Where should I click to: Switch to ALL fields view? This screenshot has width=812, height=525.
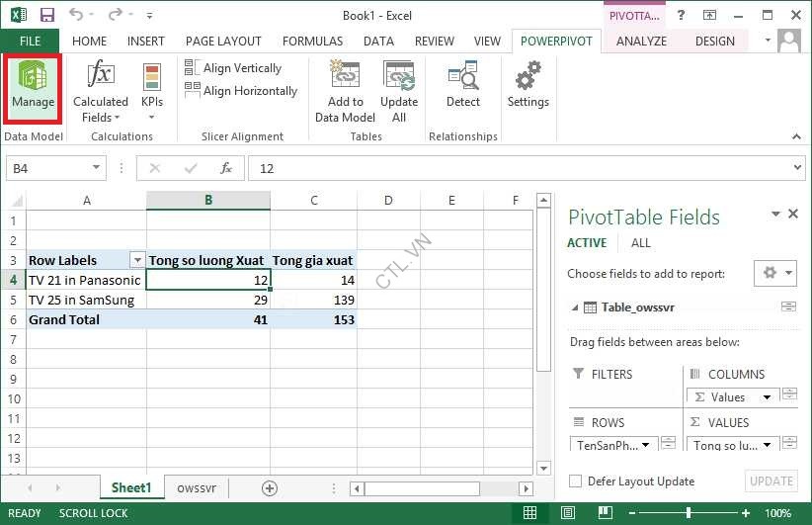click(x=640, y=243)
